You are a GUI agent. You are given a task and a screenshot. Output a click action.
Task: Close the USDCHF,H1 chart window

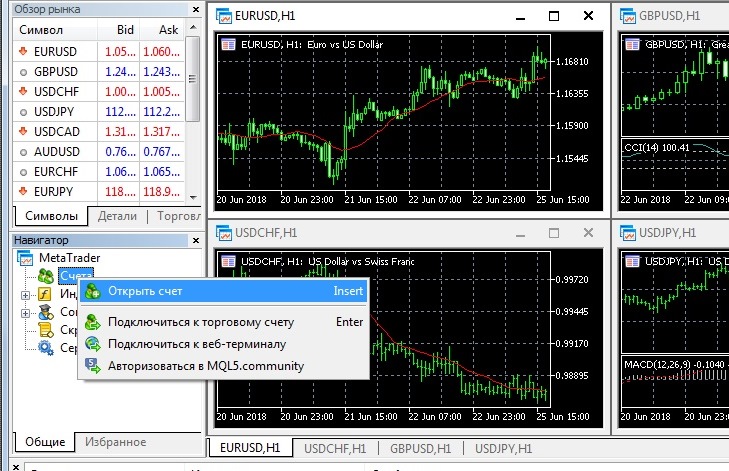pos(588,232)
